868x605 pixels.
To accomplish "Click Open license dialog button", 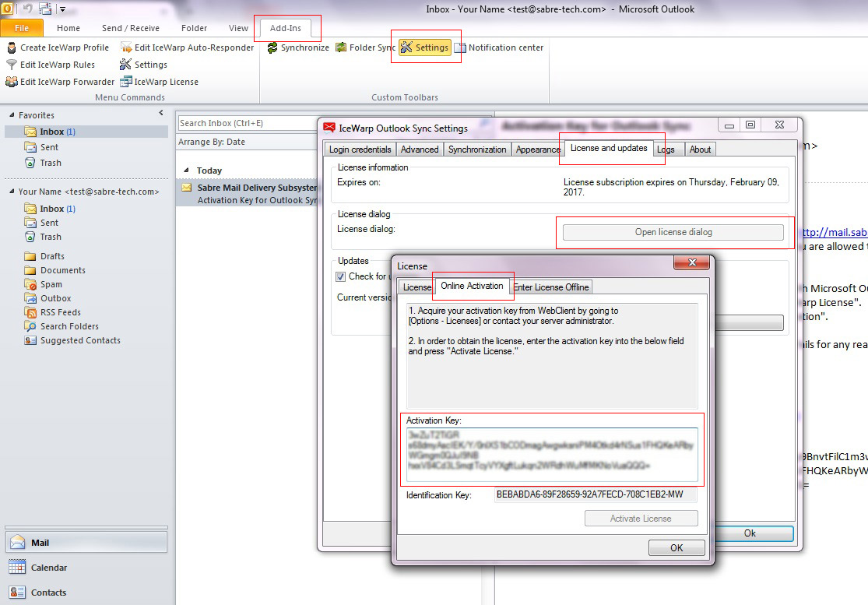I will click(673, 232).
